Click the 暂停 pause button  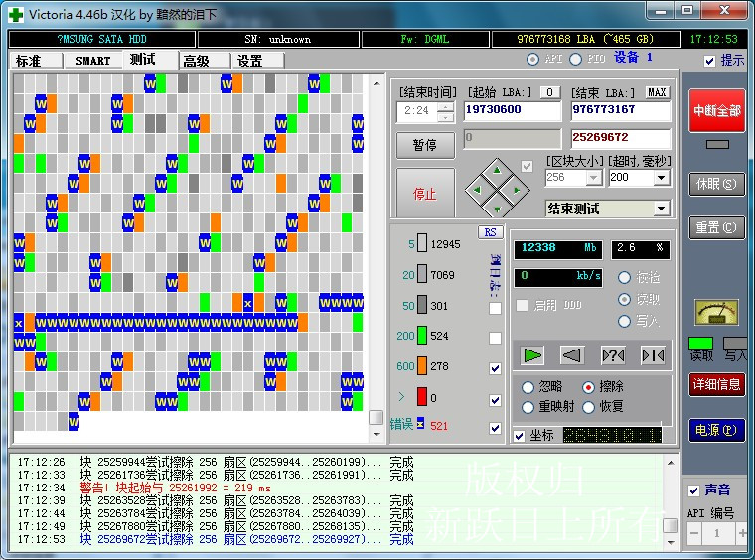(x=425, y=144)
